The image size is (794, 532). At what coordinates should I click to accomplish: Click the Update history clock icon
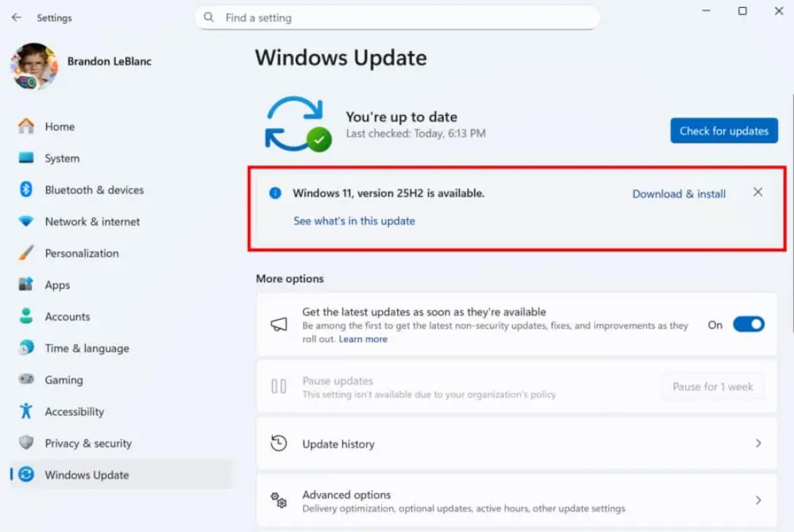click(x=279, y=443)
